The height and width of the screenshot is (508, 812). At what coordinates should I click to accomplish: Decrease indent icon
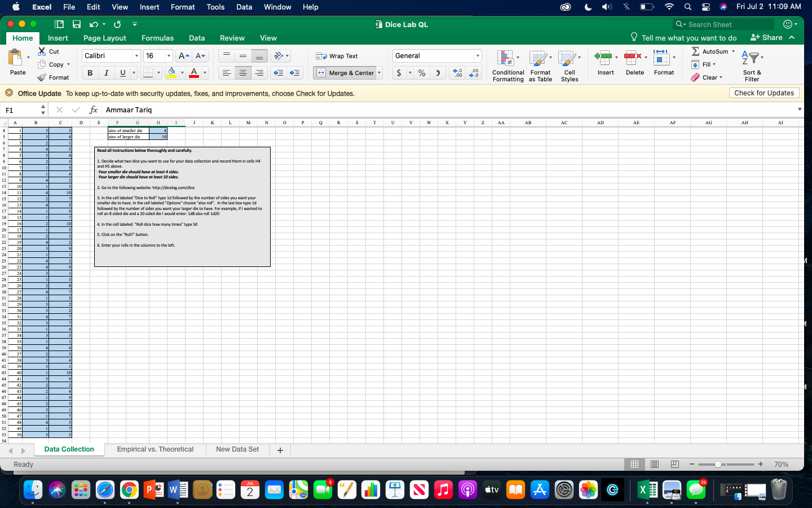(278, 73)
